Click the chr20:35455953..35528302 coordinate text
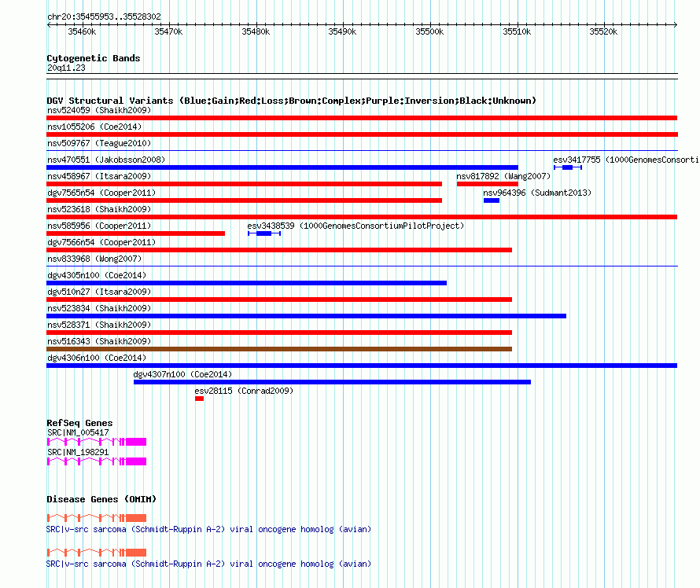This screenshot has width=700, height=588. point(104,17)
